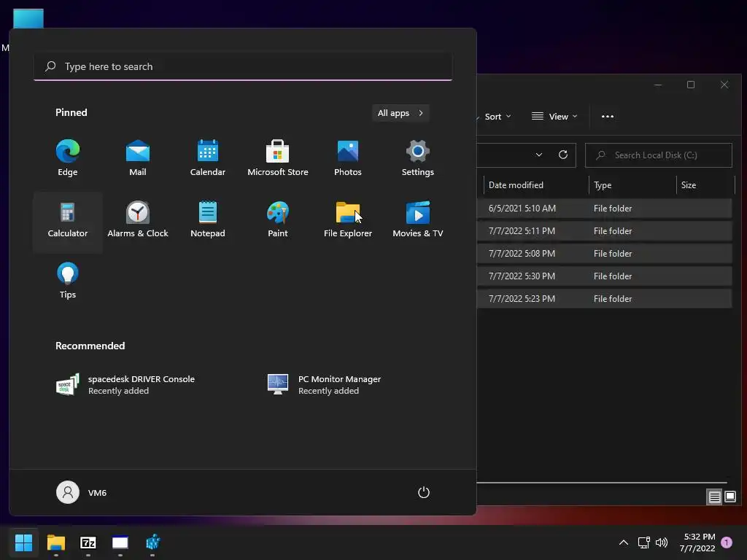Open Settings from pinned apps
Viewport: 747px width, 560px height.
pos(418,158)
